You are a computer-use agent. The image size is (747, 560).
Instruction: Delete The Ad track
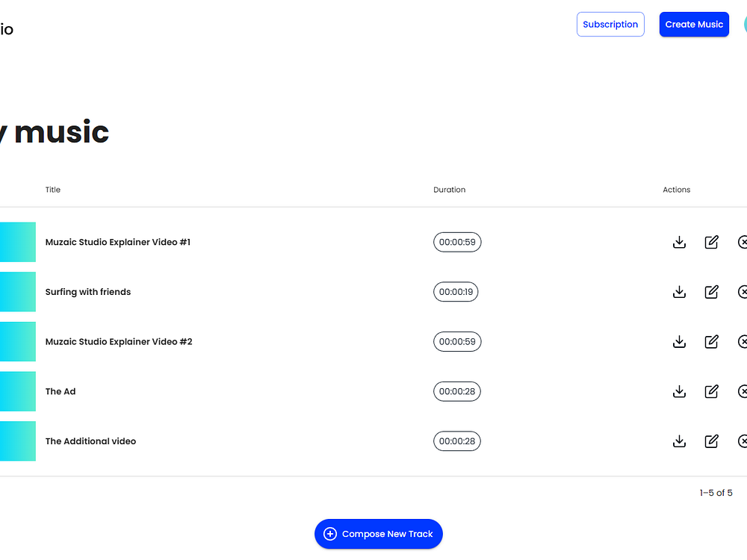[x=743, y=391]
